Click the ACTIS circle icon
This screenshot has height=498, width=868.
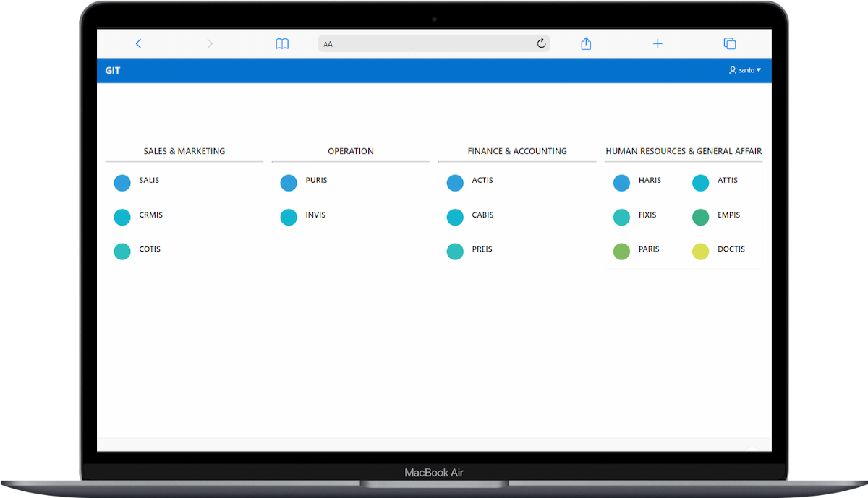455,183
